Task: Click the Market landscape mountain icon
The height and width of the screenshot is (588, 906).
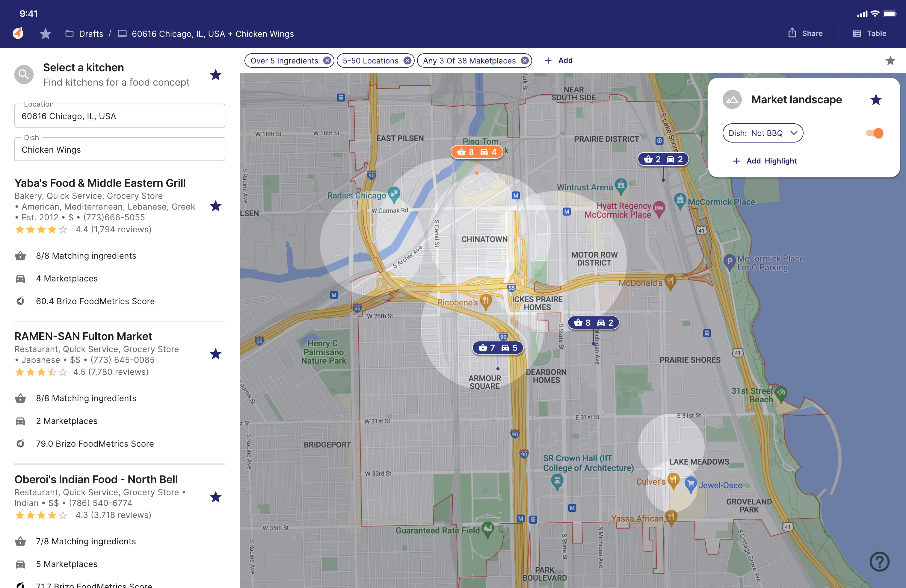Action: pyautogui.click(x=732, y=99)
